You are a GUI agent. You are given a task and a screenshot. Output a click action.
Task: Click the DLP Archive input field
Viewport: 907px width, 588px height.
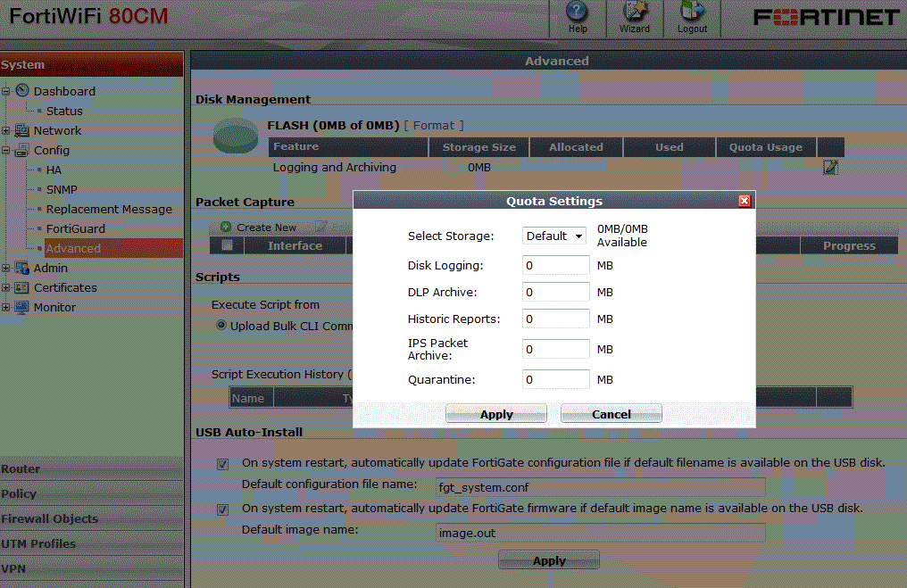pos(556,292)
